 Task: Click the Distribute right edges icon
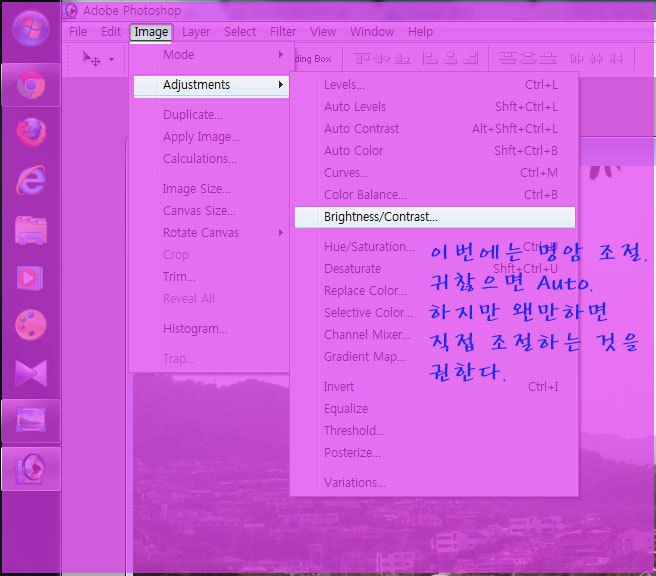[616, 58]
